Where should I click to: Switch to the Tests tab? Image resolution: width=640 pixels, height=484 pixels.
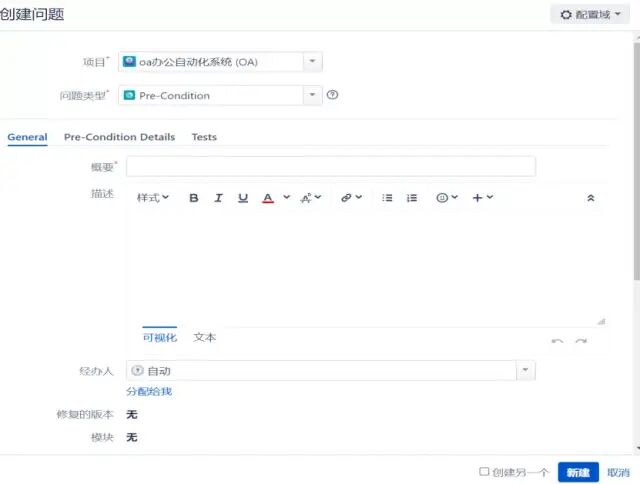point(204,137)
